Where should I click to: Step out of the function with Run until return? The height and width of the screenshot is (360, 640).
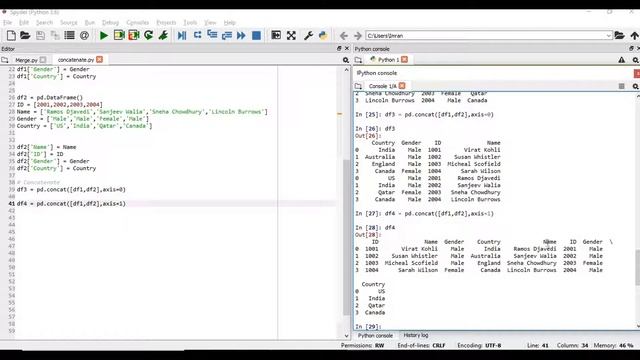[x=227, y=36]
